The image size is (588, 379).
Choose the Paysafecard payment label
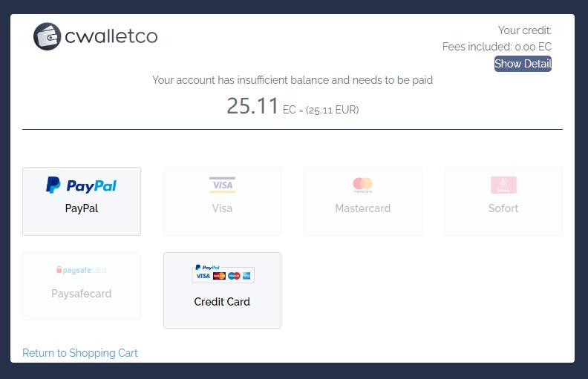click(82, 294)
